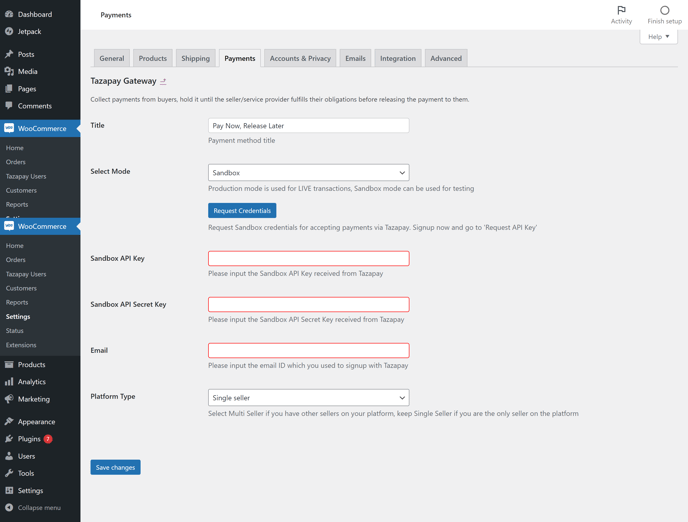This screenshot has height=522, width=688.
Task: Click the Plugins plug icon
Action: pyautogui.click(x=9, y=439)
